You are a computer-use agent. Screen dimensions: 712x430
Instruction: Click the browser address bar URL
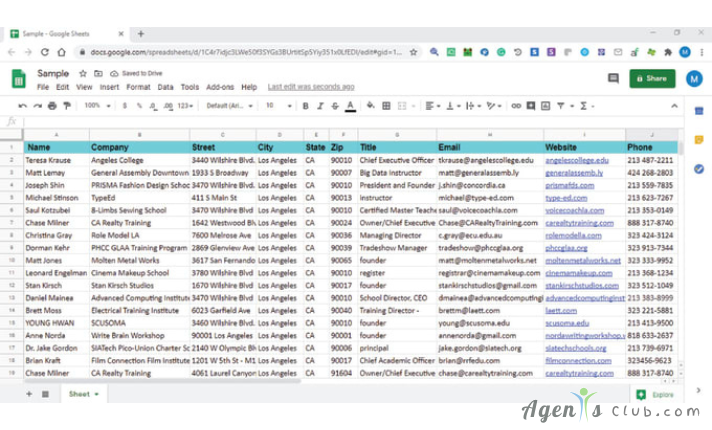(x=246, y=52)
